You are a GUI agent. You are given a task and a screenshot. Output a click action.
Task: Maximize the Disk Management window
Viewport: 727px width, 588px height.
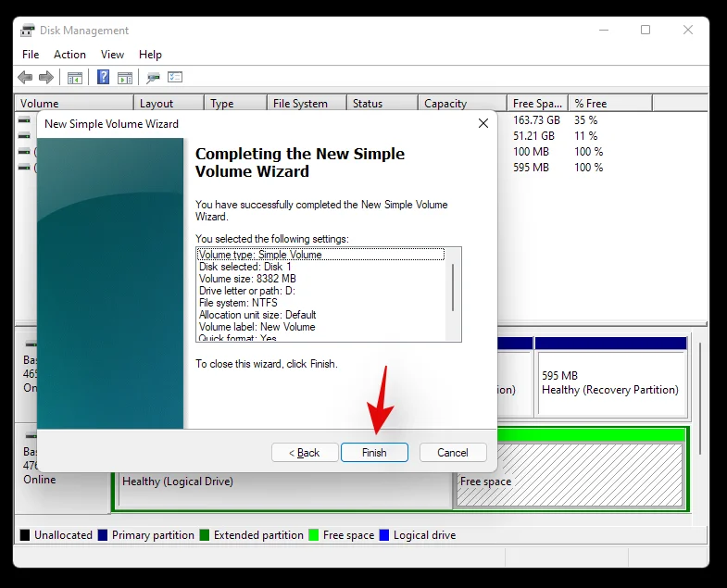tap(646, 31)
